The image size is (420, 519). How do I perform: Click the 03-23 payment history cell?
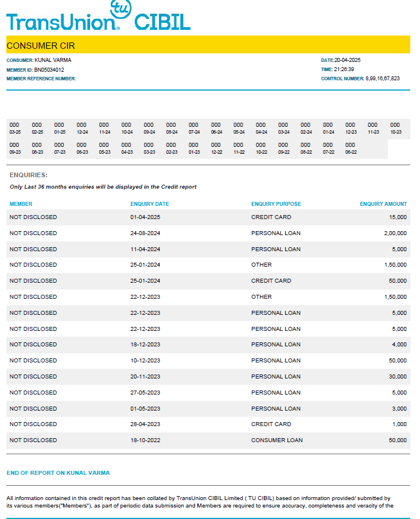149,149
